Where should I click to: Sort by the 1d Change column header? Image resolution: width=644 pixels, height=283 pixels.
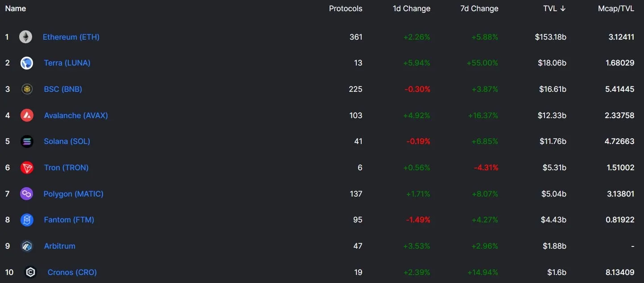[411, 8]
